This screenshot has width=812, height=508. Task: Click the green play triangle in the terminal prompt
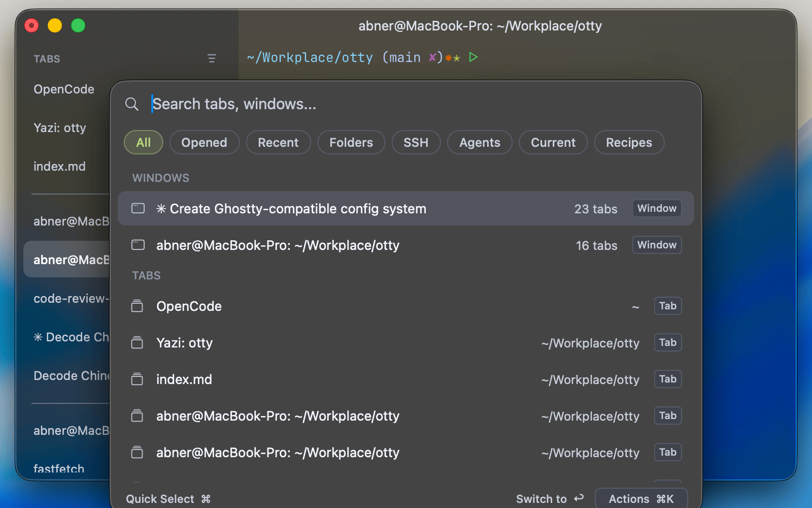[473, 57]
